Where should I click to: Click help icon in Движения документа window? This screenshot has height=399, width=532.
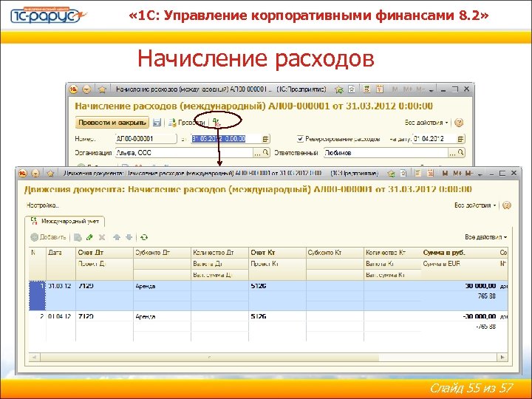[x=507, y=205]
